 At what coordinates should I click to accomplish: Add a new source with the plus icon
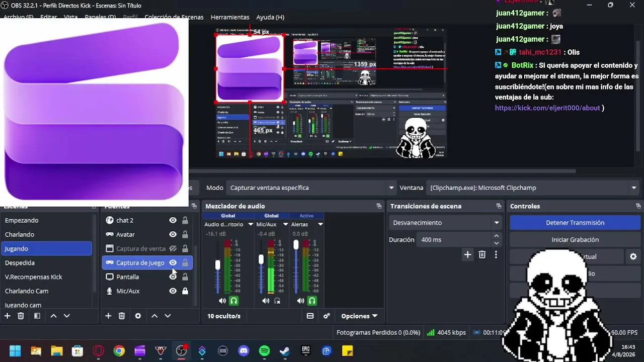(x=108, y=316)
